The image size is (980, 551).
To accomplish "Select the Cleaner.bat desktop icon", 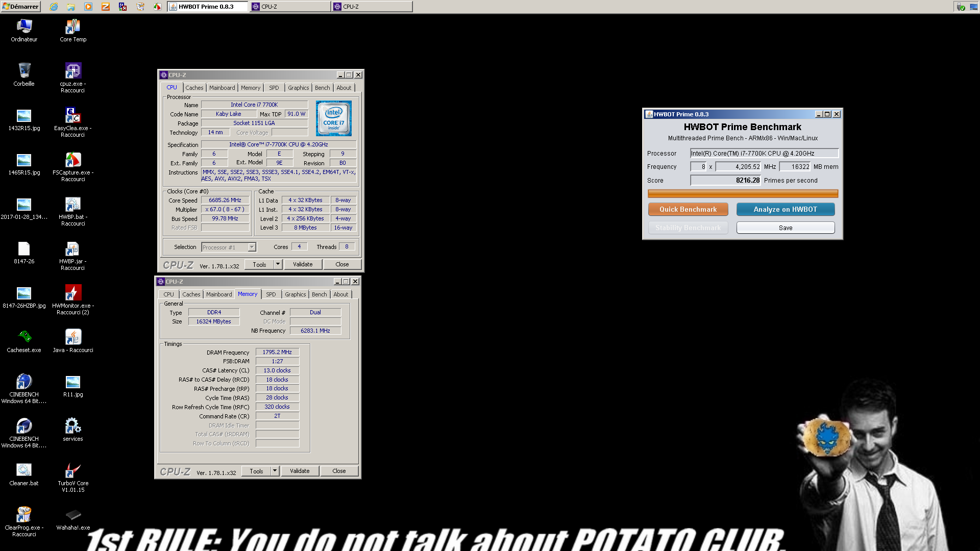I will pos(24,474).
